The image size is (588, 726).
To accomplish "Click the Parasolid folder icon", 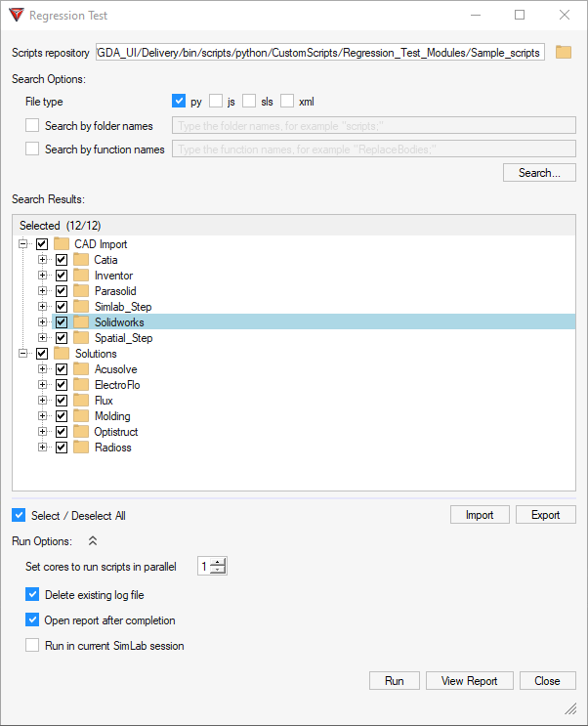I will click(81, 291).
